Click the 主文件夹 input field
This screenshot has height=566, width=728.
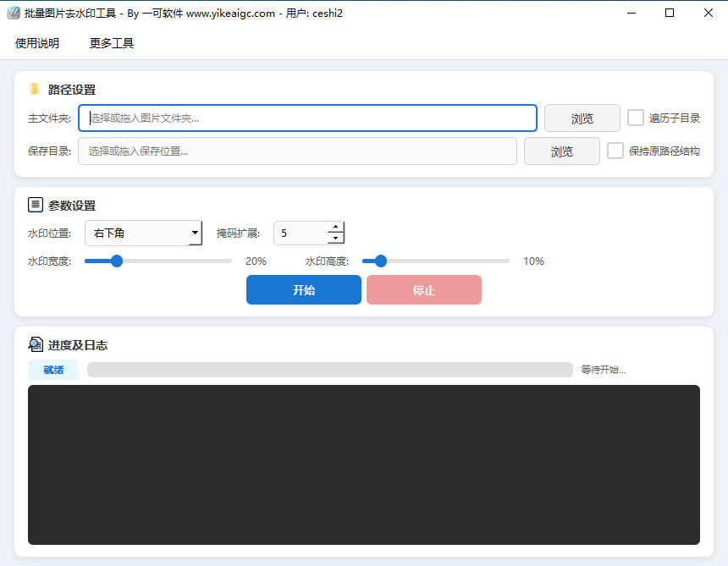[305, 118]
